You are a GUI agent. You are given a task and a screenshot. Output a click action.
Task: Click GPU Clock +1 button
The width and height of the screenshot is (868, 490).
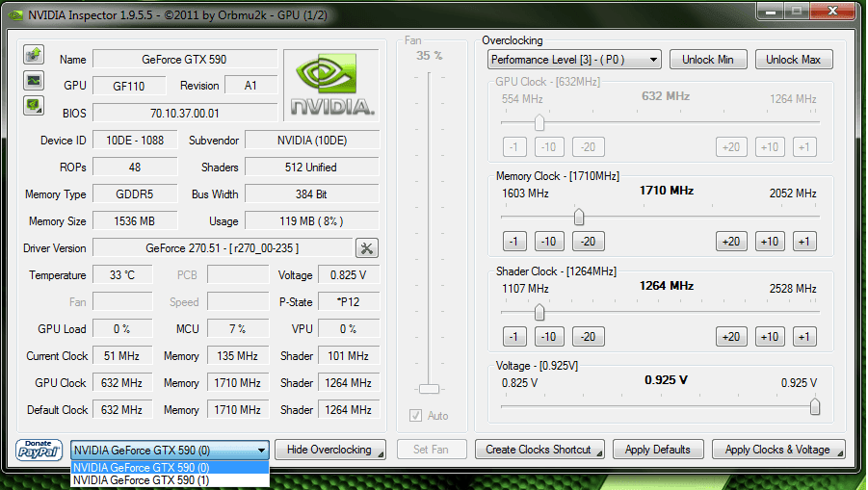804,147
